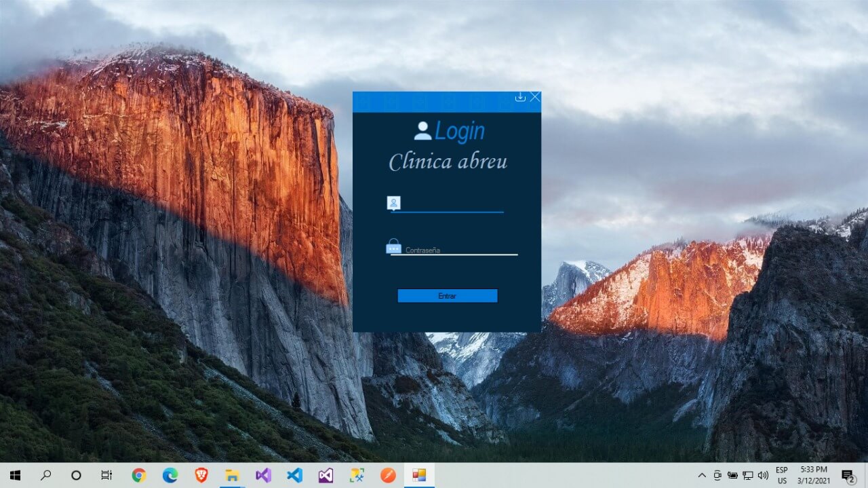Image resolution: width=868 pixels, height=488 pixels.
Task: Open the notification Action Center
Action: [x=848, y=475]
